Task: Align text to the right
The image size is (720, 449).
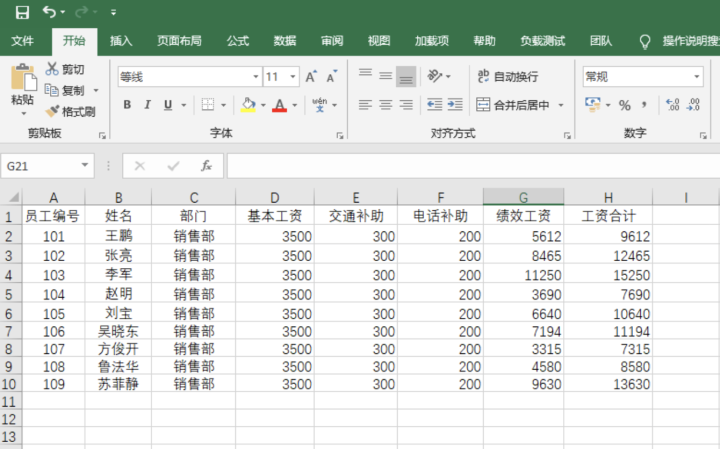Action: 406,105
